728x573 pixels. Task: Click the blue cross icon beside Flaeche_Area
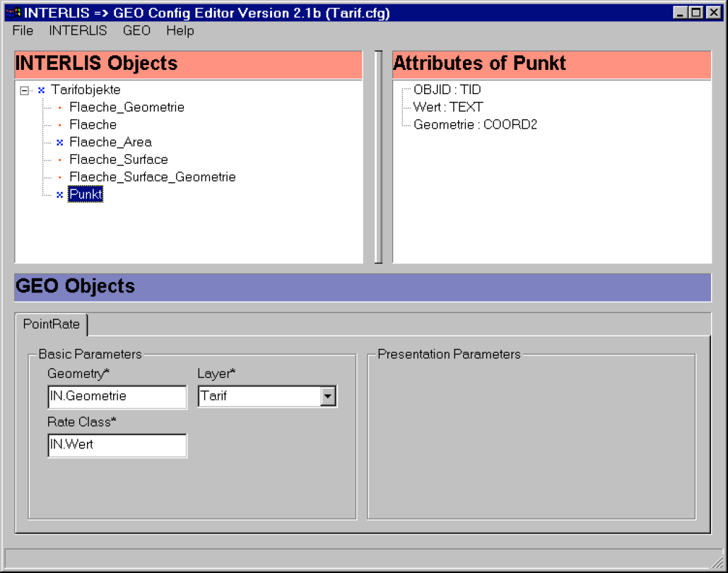coord(59,143)
